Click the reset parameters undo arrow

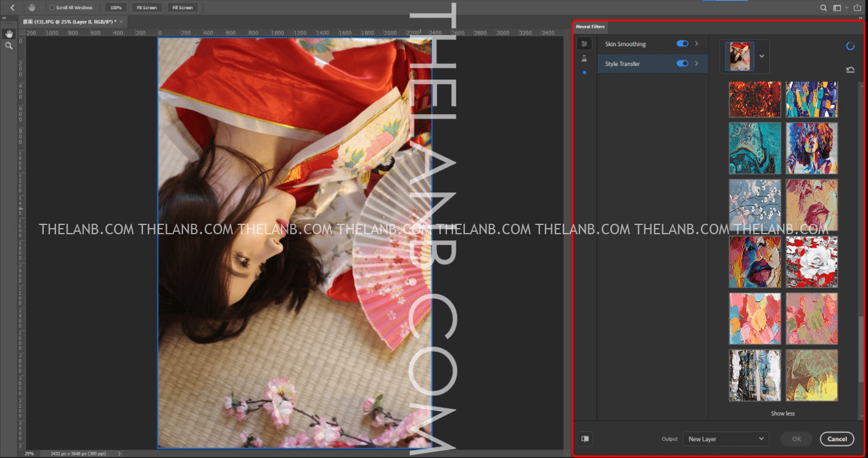click(850, 70)
